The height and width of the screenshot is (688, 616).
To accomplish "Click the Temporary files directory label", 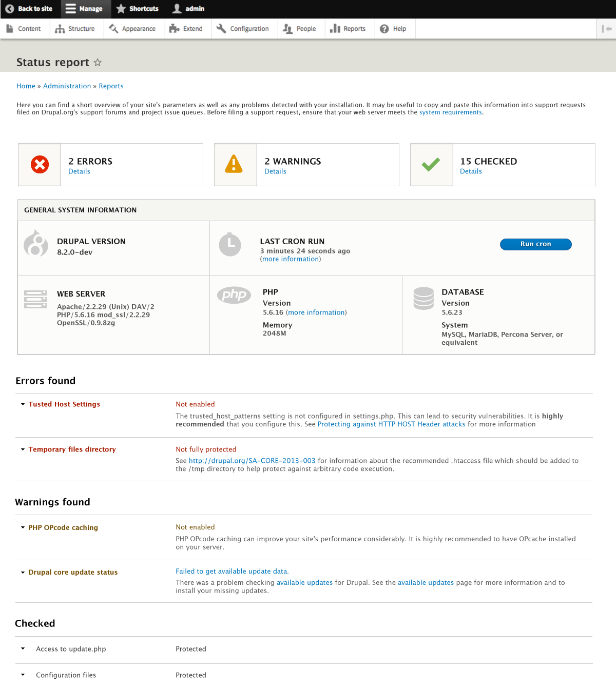I will click(x=72, y=449).
